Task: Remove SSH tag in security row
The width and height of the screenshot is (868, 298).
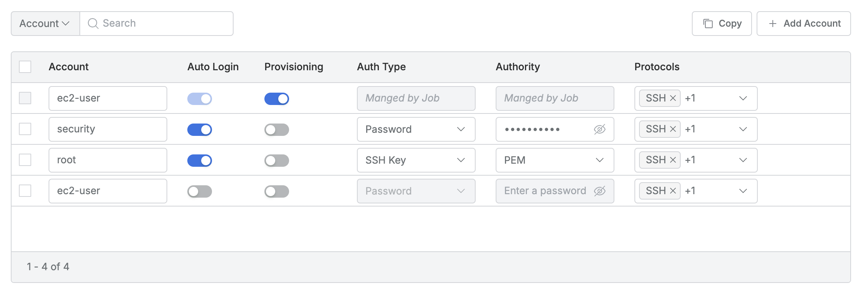Action: coord(673,129)
